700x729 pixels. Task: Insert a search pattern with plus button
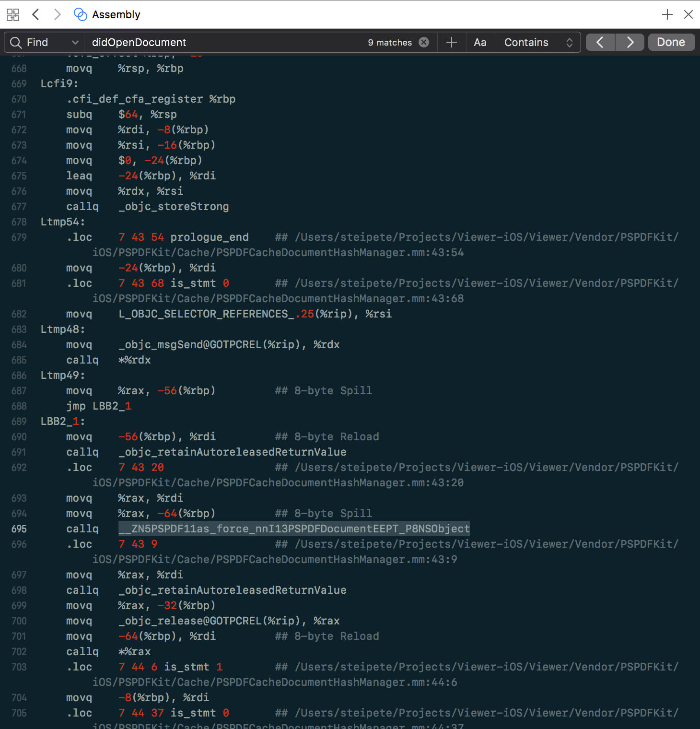pyautogui.click(x=451, y=43)
